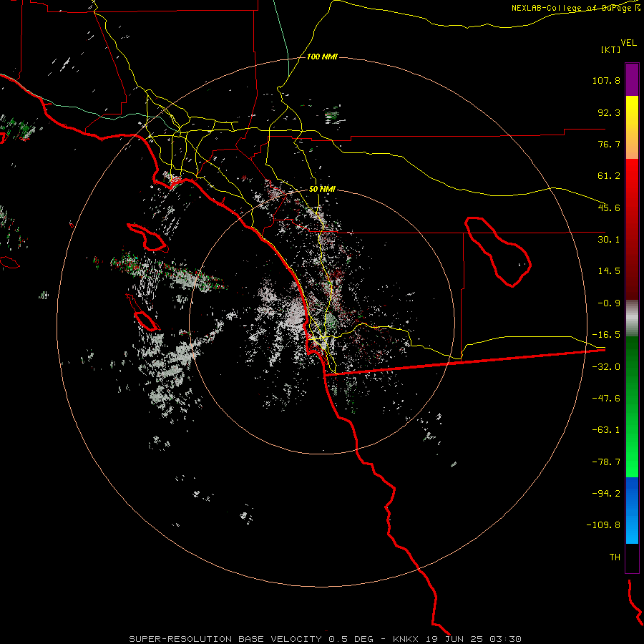Screen dimensions: 644x644
Task: Click the -16.5 velocity scale value
Action: tap(606, 335)
